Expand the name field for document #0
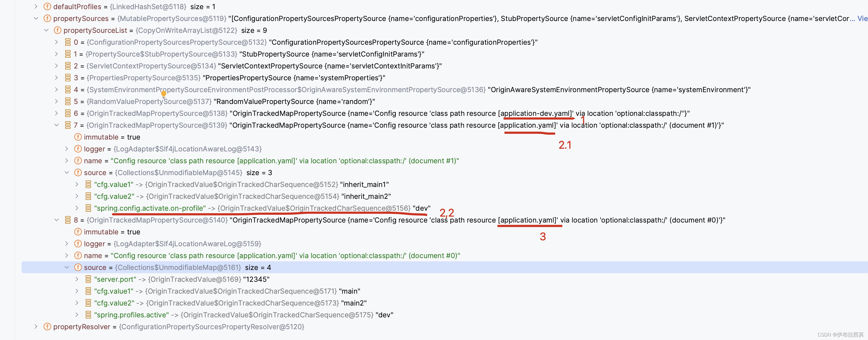Viewport: 868px width, 340px height. click(x=67, y=255)
